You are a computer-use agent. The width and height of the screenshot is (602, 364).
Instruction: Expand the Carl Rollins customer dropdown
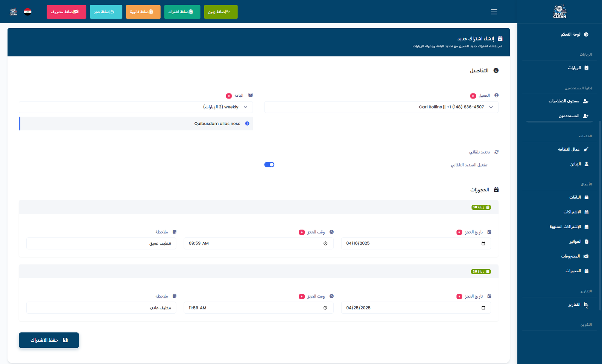(x=381, y=107)
